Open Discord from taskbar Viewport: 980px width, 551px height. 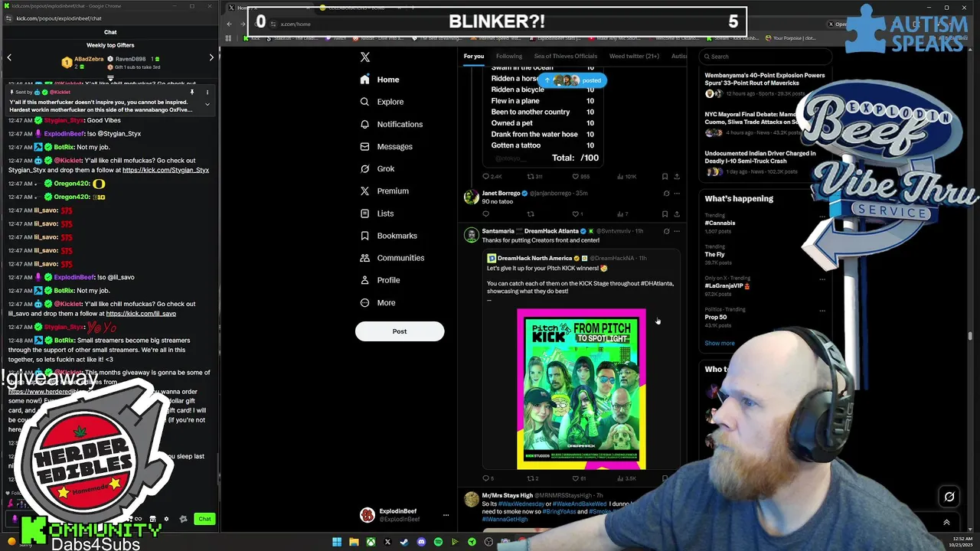pos(421,542)
